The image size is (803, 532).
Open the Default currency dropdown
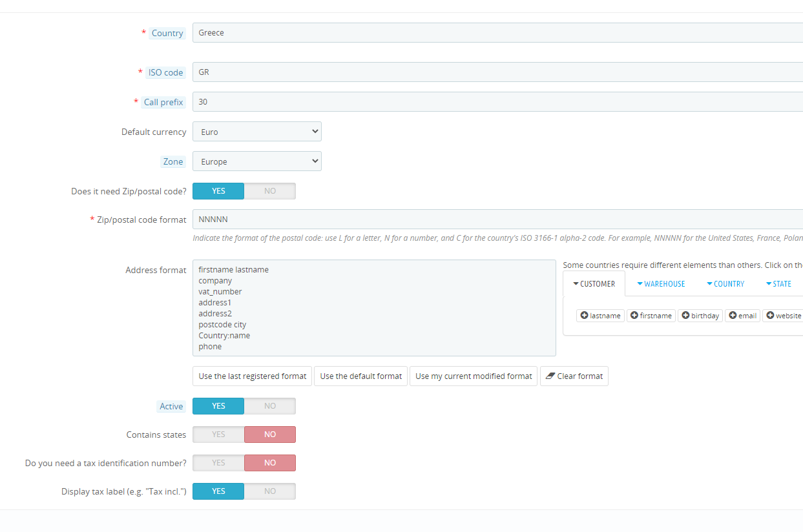[x=257, y=132]
